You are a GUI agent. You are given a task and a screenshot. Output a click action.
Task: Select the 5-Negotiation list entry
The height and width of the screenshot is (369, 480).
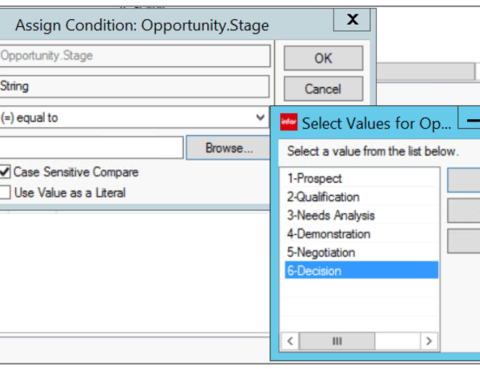click(x=321, y=253)
